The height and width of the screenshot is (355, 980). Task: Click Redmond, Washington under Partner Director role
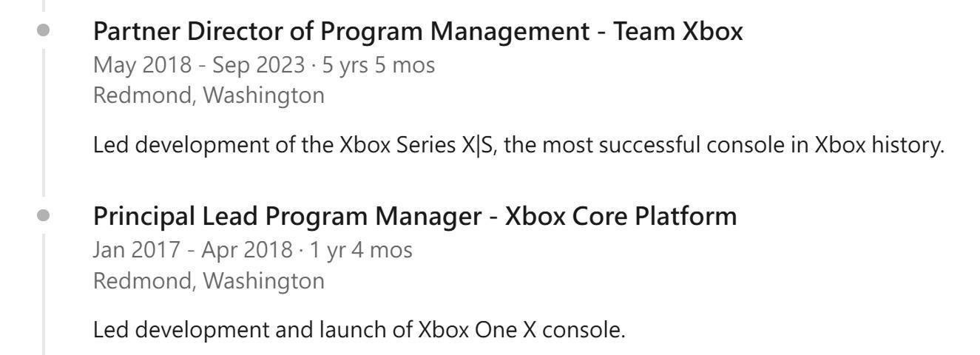(x=208, y=95)
